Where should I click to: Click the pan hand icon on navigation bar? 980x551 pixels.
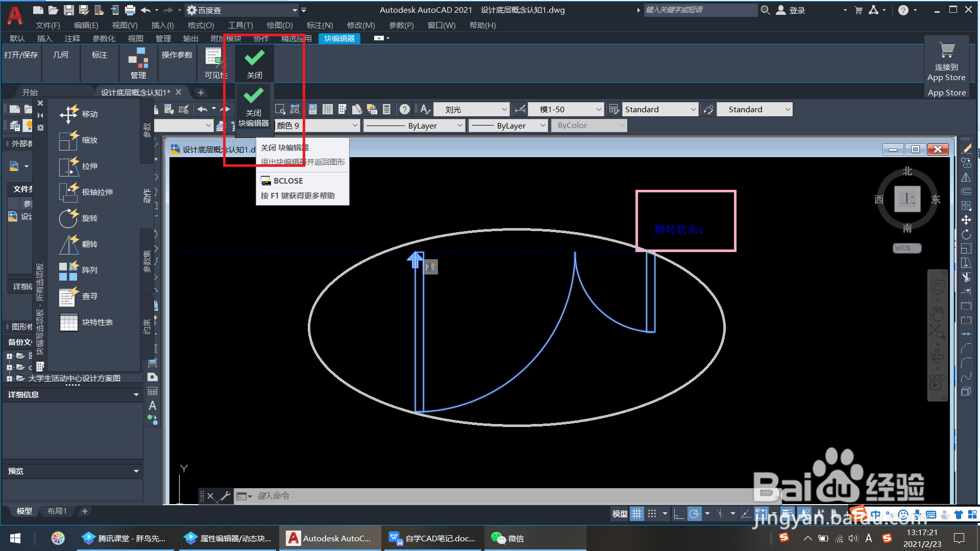click(x=937, y=313)
